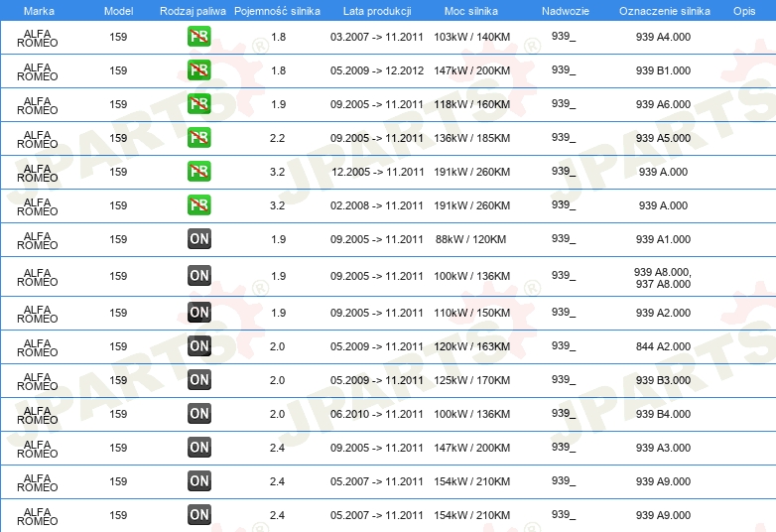Select the date range 05.2009 -> 12.2012
This screenshot has width=776, height=532.
[377, 70]
